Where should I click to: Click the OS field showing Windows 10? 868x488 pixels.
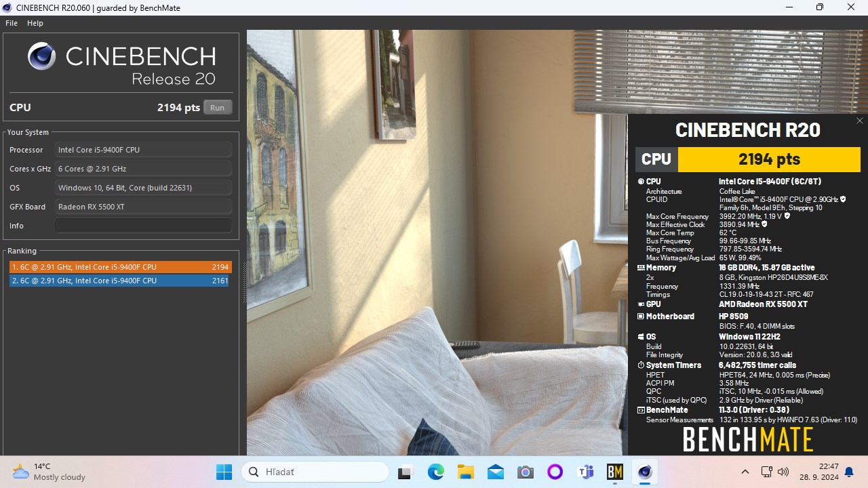click(143, 188)
